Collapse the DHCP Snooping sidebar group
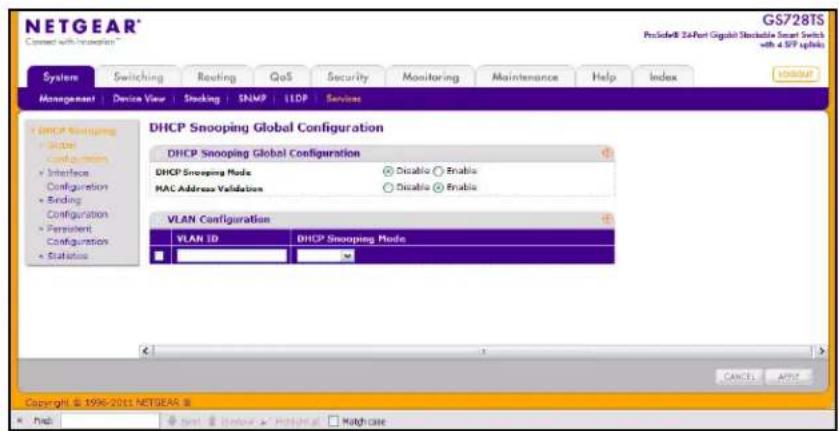This screenshot has height=431, width=839. [x=73, y=131]
